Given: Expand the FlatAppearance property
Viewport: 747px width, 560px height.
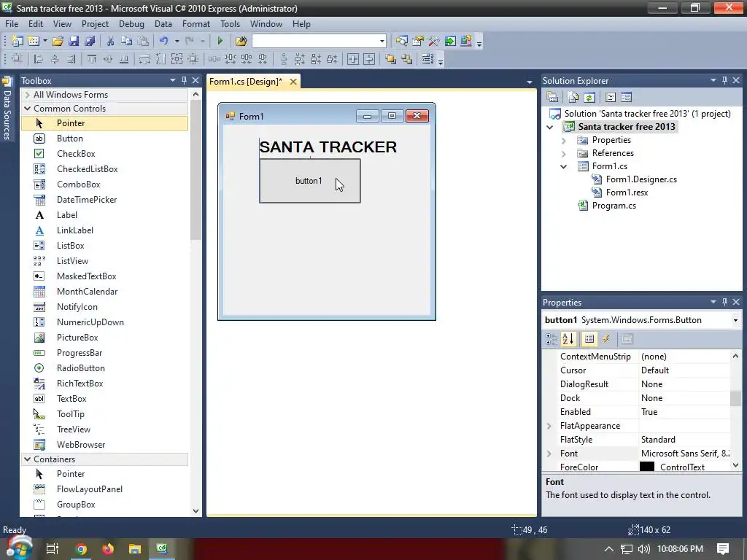Looking at the screenshot, I should coord(549,426).
